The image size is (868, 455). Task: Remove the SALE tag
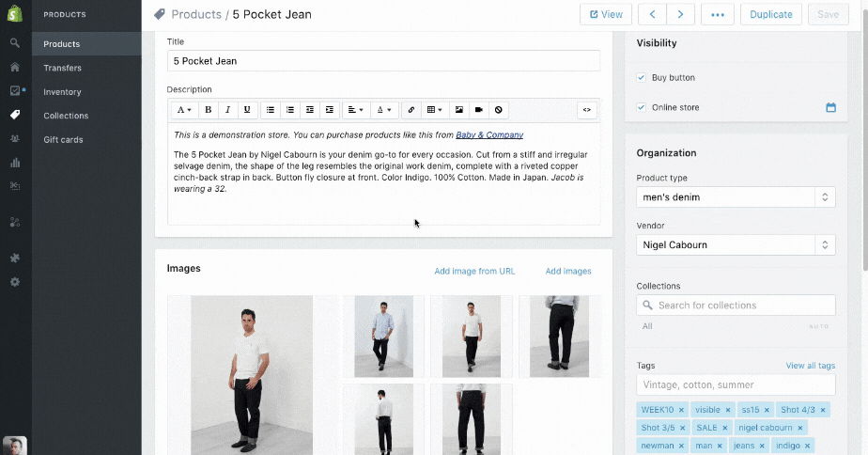pos(725,428)
